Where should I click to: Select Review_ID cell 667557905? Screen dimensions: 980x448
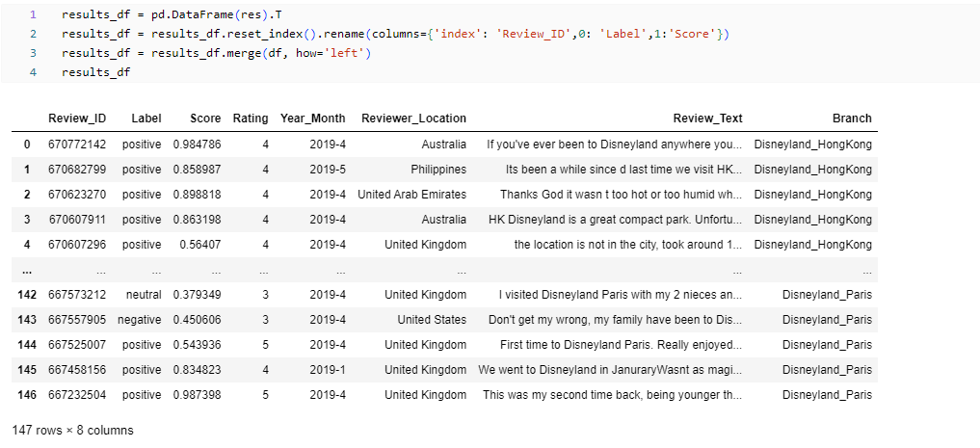point(77,319)
